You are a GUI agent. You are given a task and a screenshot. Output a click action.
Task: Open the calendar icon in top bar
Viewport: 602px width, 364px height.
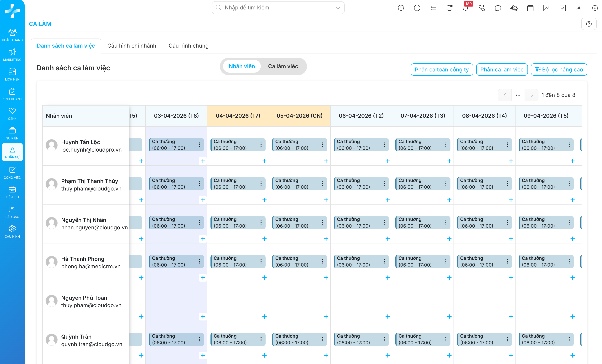(x=530, y=8)
